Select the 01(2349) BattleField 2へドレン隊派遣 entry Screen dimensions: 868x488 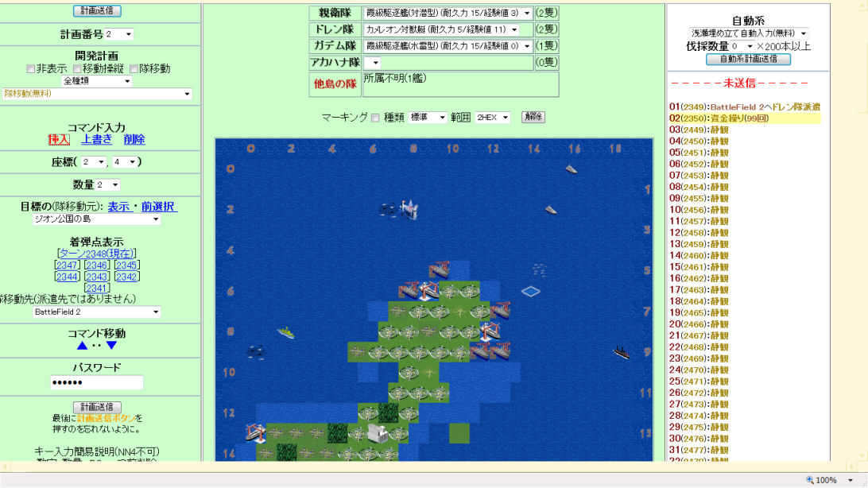click(x=745, y=107)
